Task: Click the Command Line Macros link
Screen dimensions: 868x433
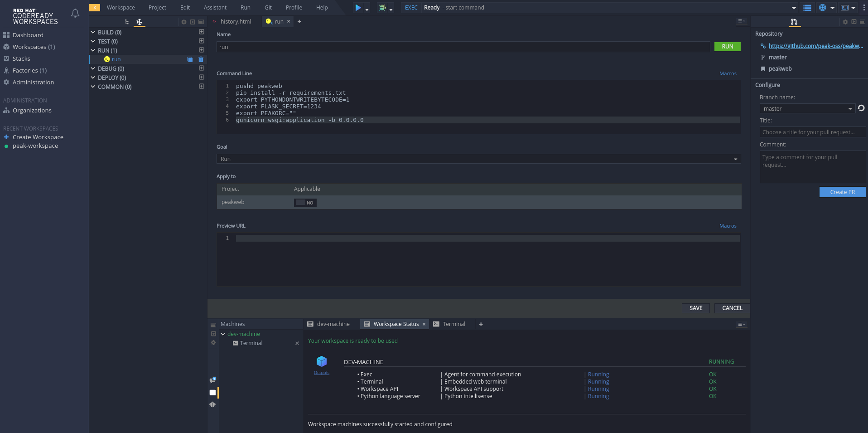Action: [x=728, y=73]
